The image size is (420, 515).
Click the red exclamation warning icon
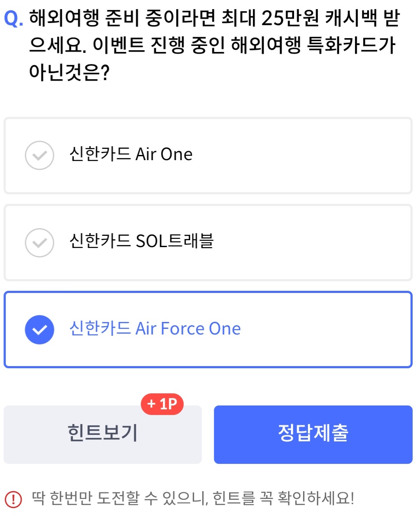click(x=13, y=499)
